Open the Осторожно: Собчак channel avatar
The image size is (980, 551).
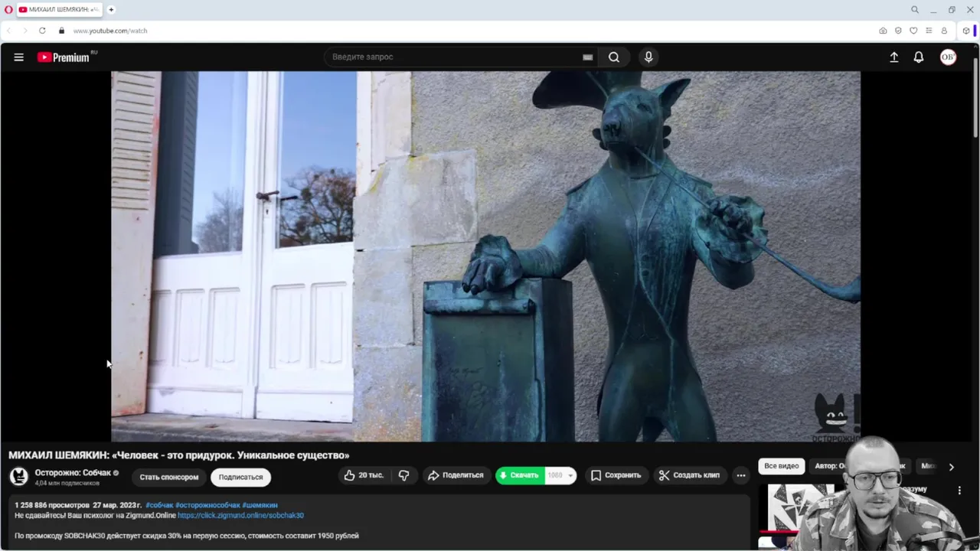19,477
